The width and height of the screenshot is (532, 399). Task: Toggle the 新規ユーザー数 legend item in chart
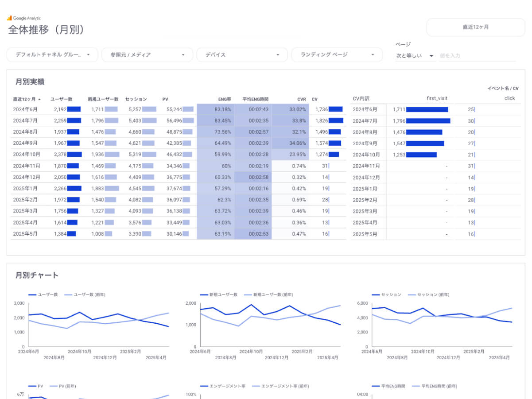coord(219,294)
